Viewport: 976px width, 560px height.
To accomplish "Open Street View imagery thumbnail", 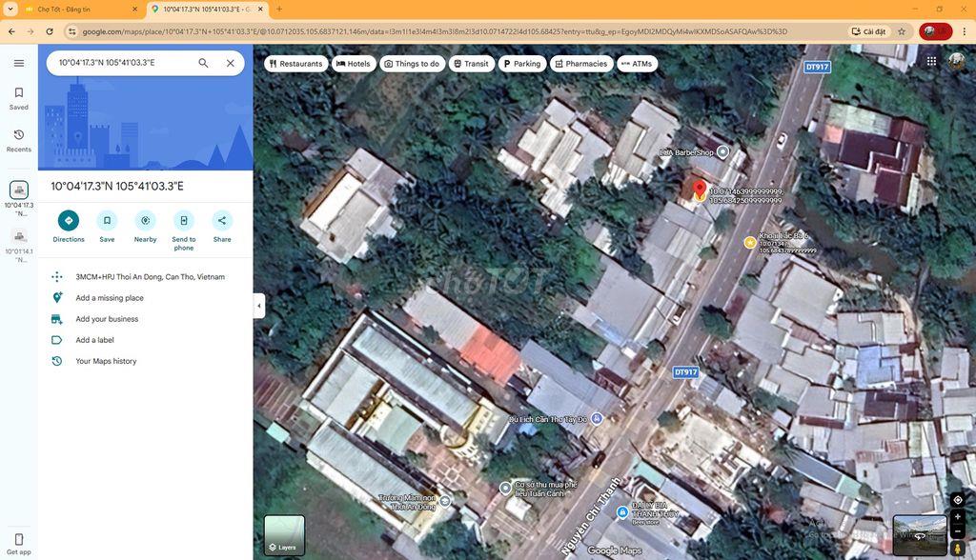I will click(920, 535).
